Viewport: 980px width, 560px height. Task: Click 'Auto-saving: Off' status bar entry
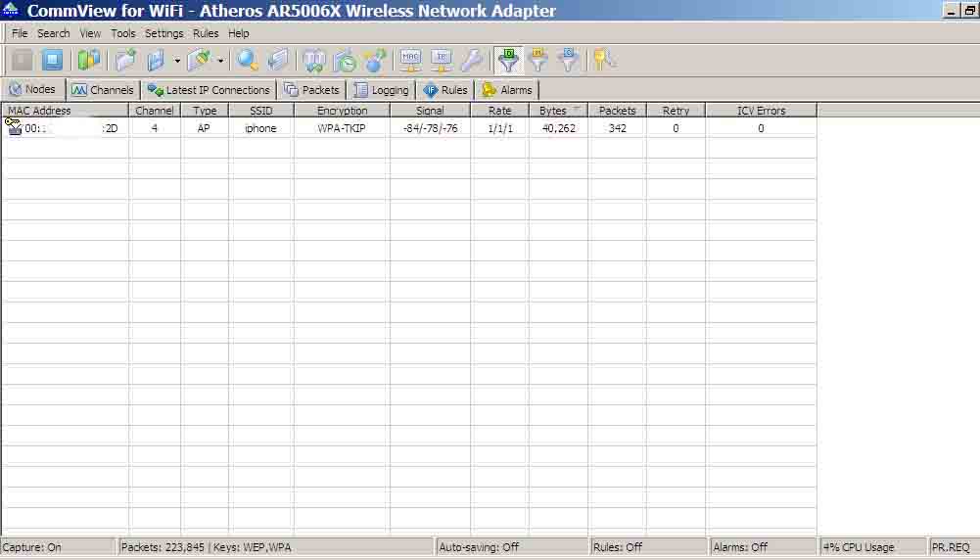(479, 547)
